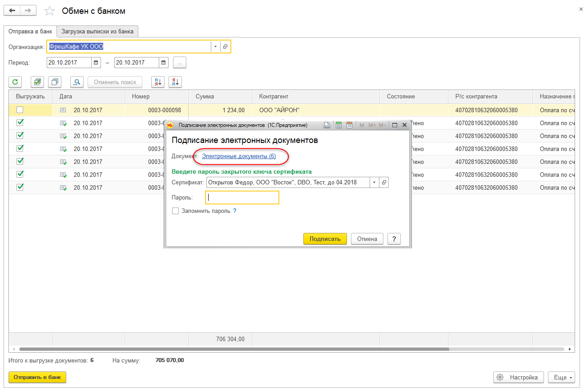The height and width of the screenshot is (391, 588).
Task: Open Настройка settings
Action: (x=519, y=377)
